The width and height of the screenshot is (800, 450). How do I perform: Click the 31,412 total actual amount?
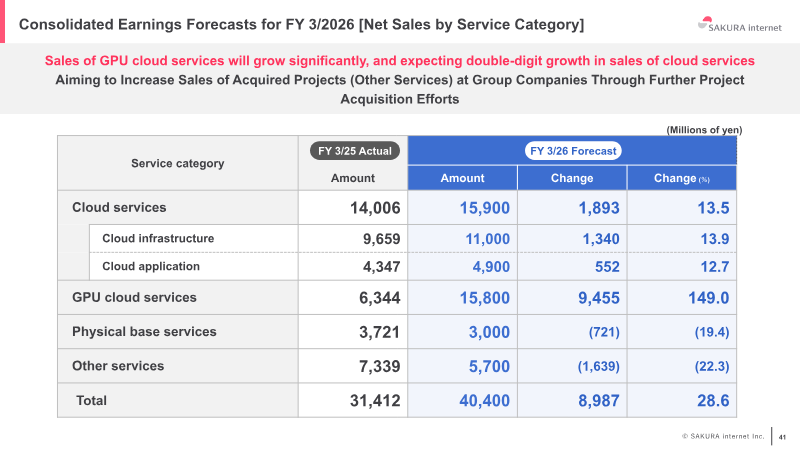click(x=375, y=401)
